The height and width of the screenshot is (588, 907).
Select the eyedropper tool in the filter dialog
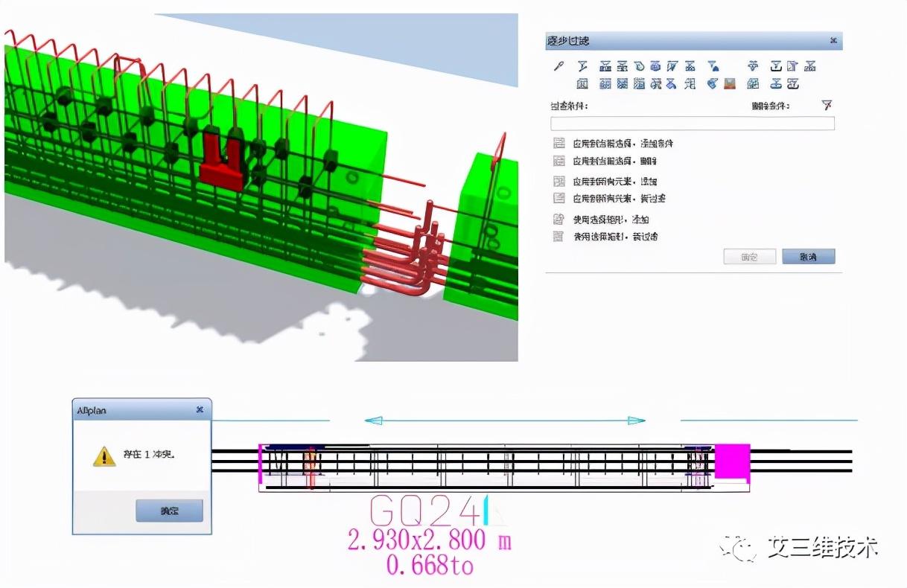pos(559,66)
